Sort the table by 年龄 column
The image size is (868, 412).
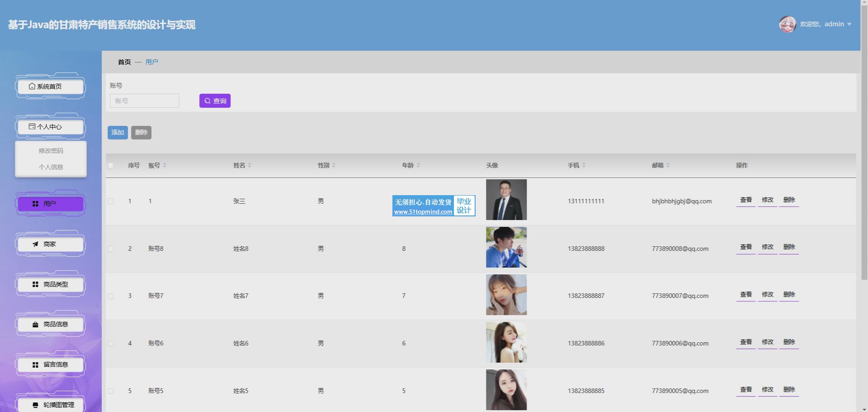(418, 165)
